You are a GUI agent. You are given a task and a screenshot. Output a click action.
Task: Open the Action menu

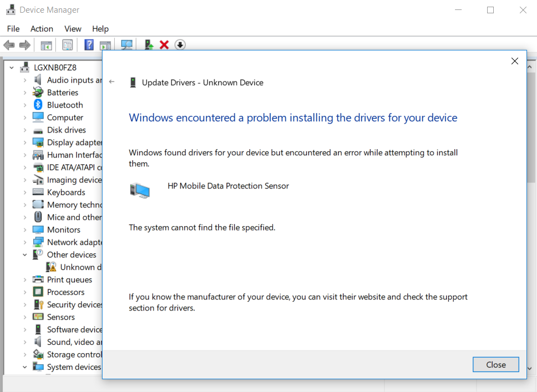tap(42, 29)
